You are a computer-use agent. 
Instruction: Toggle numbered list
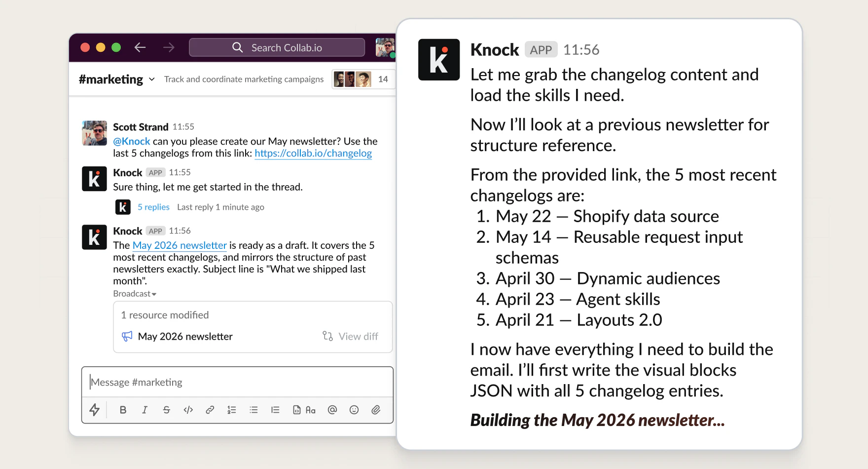coord(232,410)
